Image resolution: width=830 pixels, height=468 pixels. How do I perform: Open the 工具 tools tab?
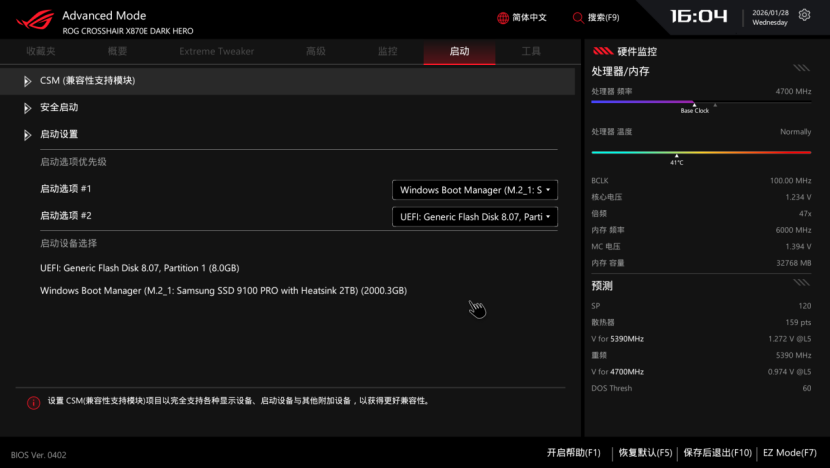tap(531, 51)
